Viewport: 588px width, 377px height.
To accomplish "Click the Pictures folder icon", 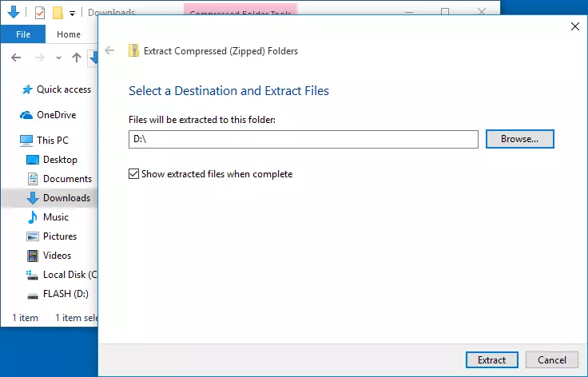I will click(x=33, y=236).
